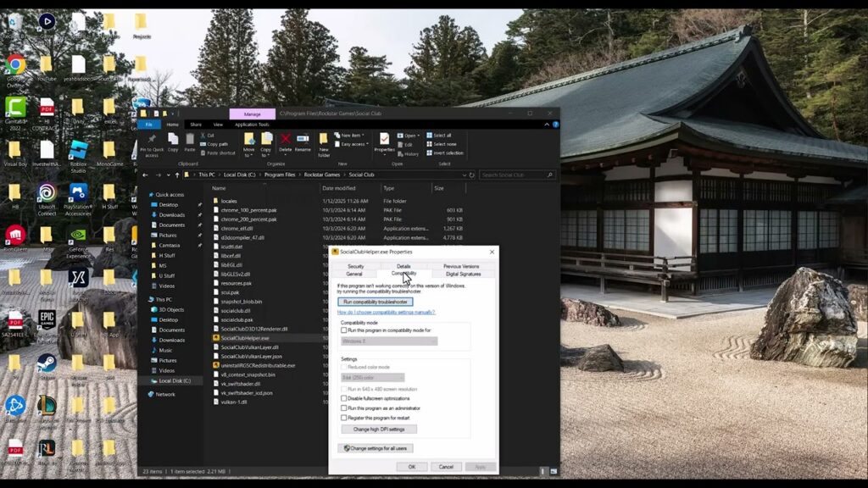Check Run this program as an administrator

point(344,408)
